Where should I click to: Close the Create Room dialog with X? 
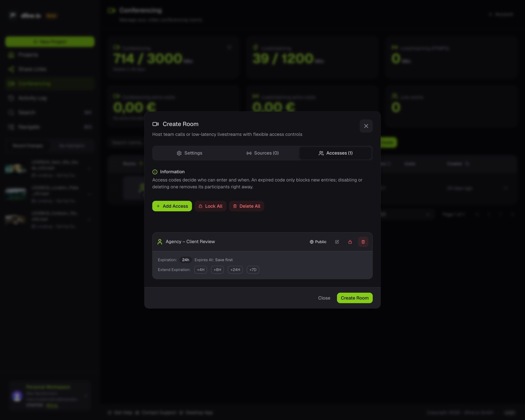pos(366,126)
